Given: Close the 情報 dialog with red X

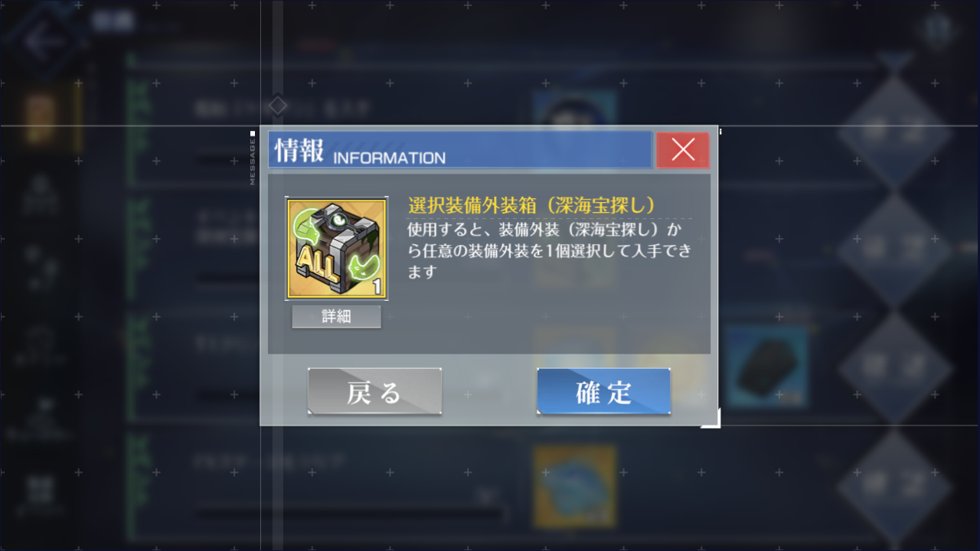Looking at the screenshot, I should pyautogui.click(x=683, y=150).
